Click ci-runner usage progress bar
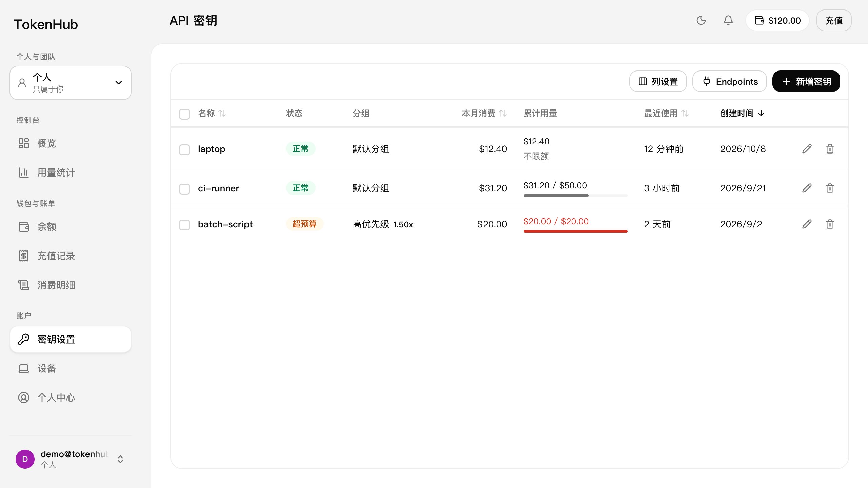 [x=575, y=196]
